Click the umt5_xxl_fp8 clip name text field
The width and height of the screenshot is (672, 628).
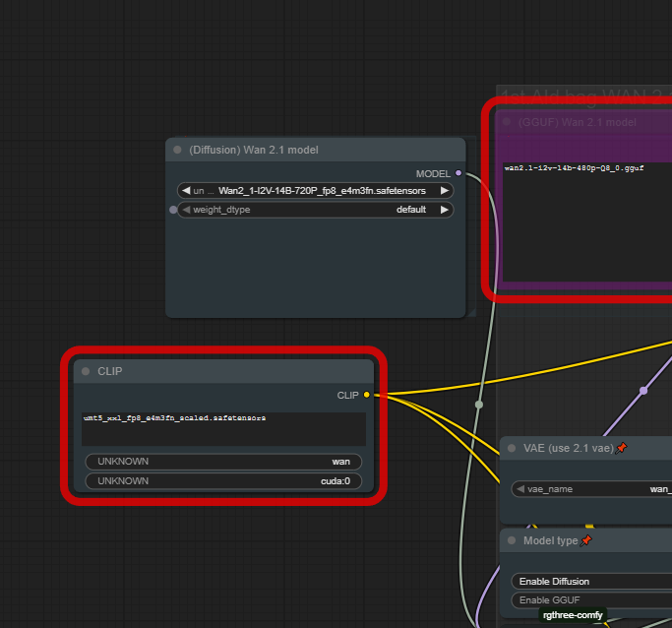coord(223,429)
